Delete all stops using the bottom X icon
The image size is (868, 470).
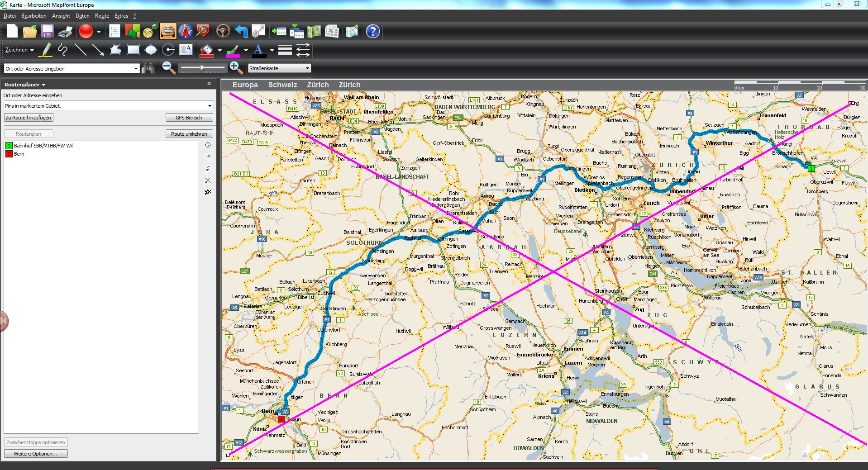208,192
